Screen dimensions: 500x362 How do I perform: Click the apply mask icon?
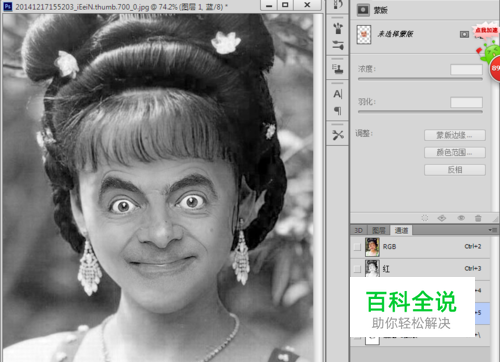[x=442, y=218]
